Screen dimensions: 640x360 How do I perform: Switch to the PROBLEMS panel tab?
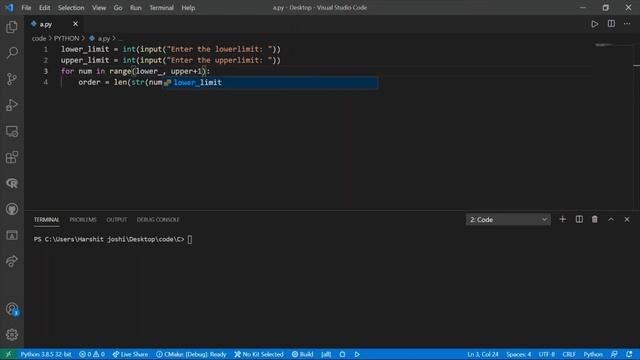(x=83, y=220)
